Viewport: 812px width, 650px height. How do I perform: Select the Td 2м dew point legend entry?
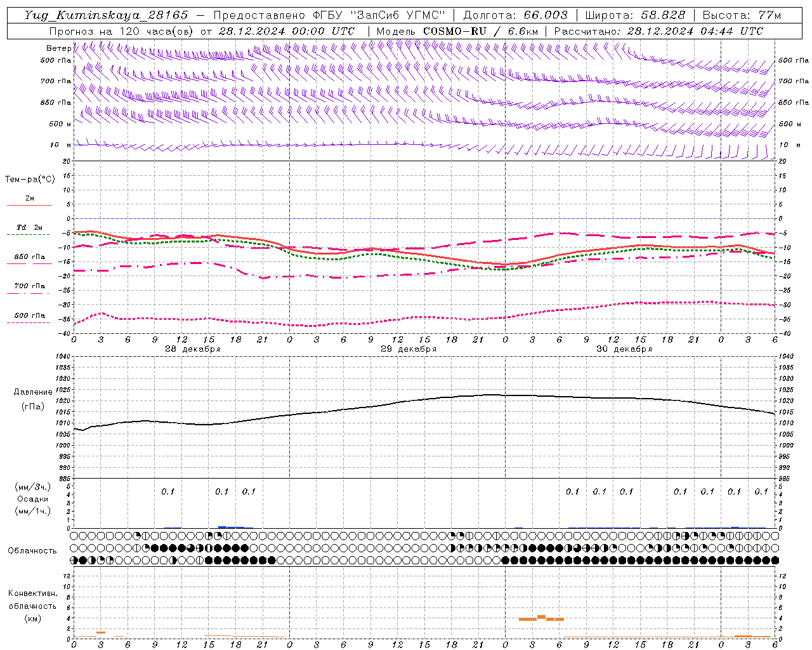tap(30, 227)
